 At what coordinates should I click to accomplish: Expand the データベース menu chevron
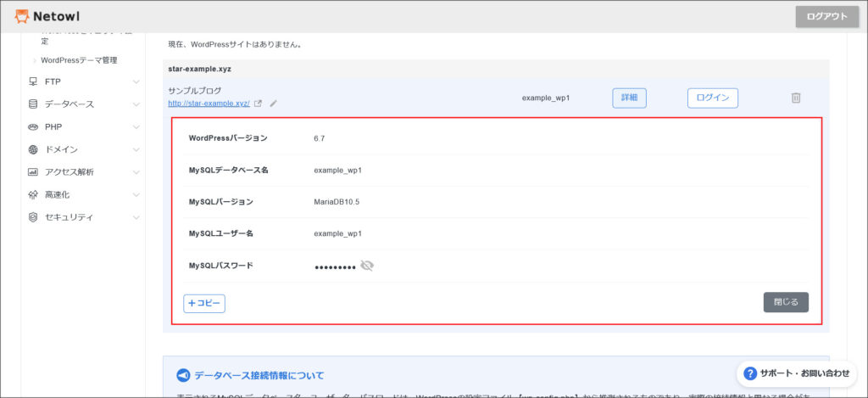pyautogui.click(x=136, y=104)
